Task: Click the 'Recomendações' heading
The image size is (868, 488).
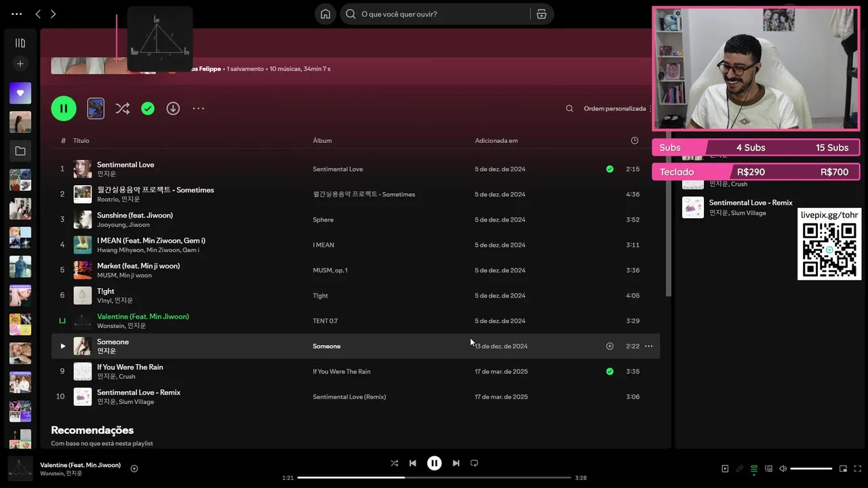Action: [92, 430]
